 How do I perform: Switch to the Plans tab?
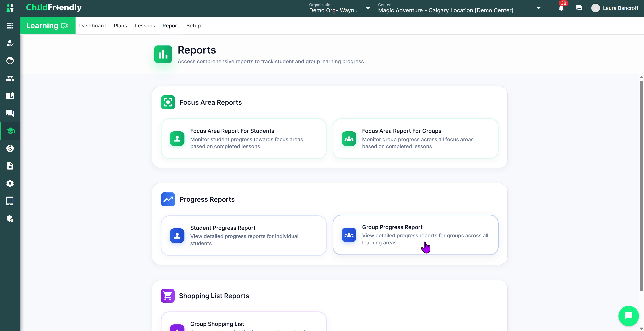pos(120,26)
